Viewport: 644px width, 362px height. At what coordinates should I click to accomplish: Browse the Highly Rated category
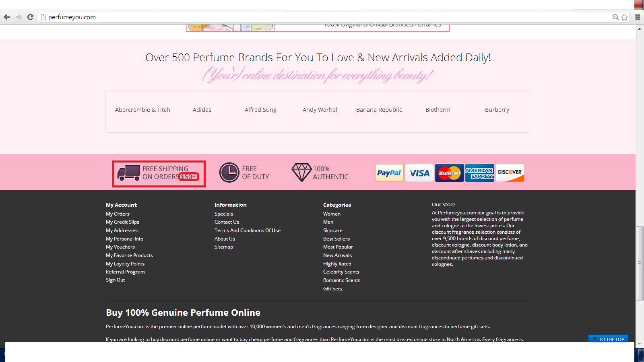[337, 264]
